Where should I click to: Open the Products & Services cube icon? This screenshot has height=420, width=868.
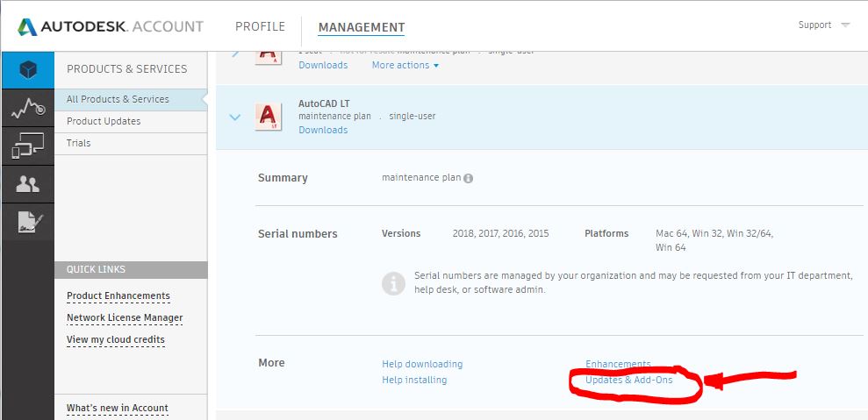tap(28, 70)
